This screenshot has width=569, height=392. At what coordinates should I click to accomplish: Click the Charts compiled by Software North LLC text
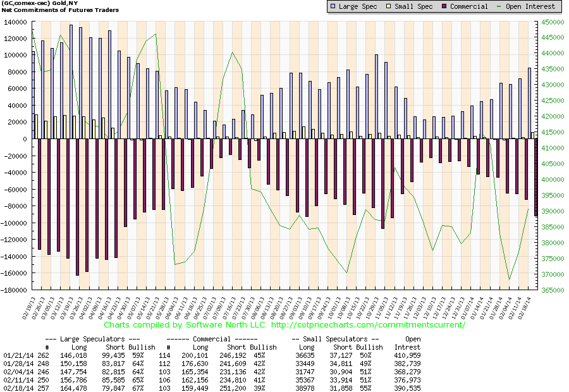click(185, 325)
